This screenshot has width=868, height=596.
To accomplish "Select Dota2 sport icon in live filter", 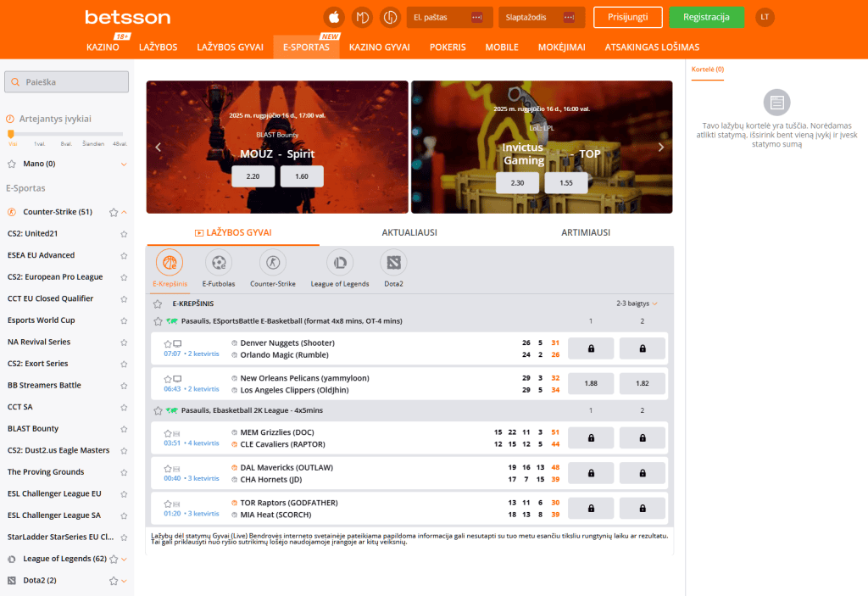I will [x=393, y=263].
